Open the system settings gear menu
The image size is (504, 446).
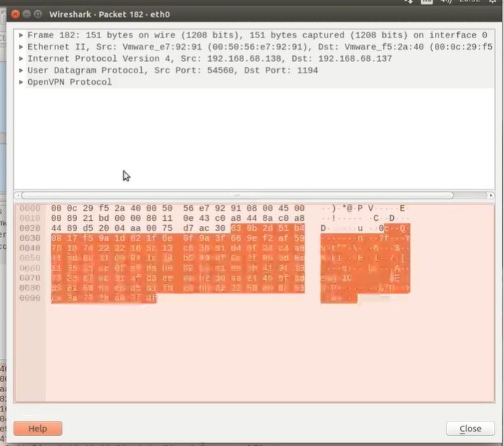coord(492,1)
